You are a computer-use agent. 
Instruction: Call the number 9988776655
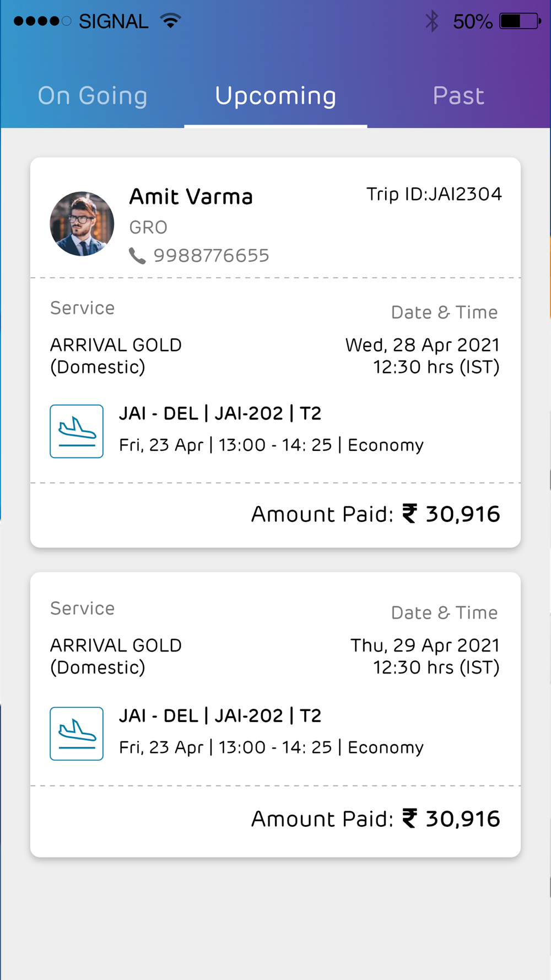click(x=211, y=256)
